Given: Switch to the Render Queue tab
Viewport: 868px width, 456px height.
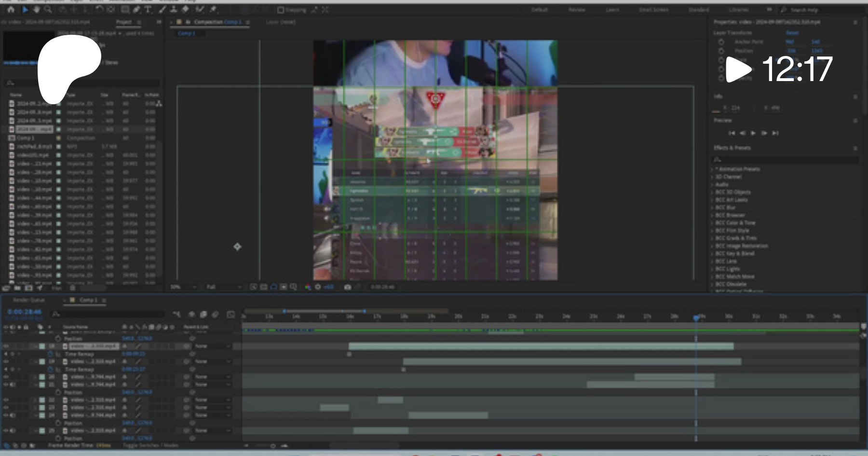Looking at the screenshot, I should pos(28,300).
